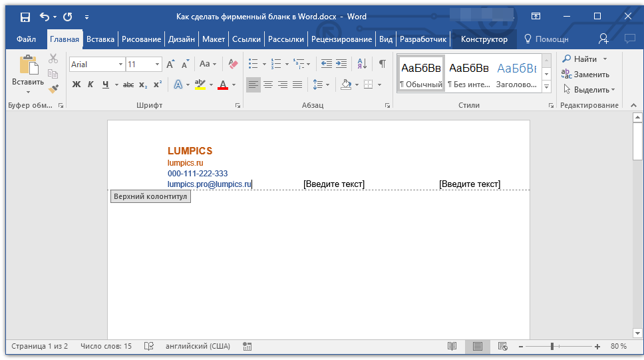Image resolution: width=644 pixels, height=360 pixels.
Task: Open the Вставка tab
Action: pos(100,39)
